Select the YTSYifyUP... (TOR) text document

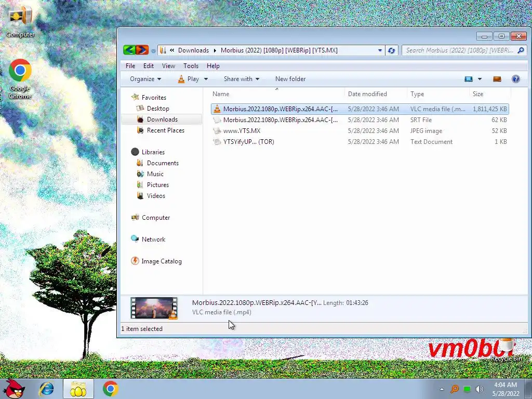[360, 141]
